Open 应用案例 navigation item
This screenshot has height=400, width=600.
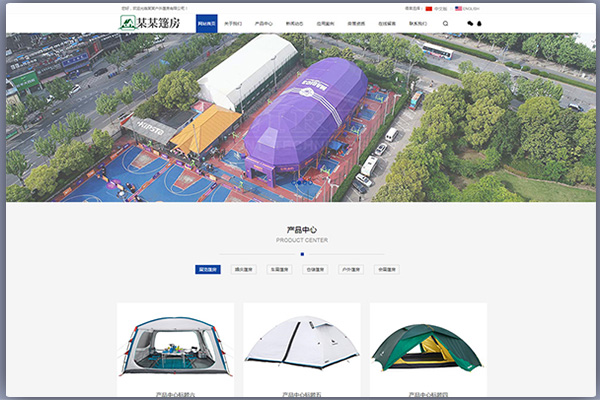click(x=325, y=23)
